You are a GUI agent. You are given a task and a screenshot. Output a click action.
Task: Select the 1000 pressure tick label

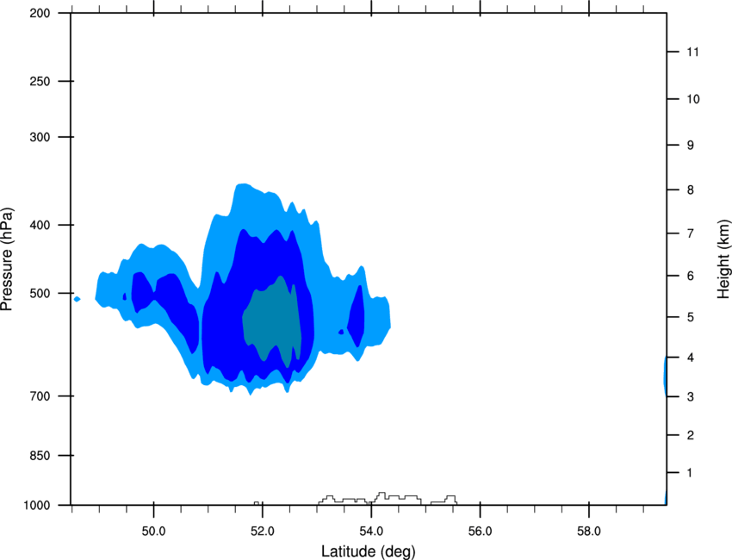(36, 506)
